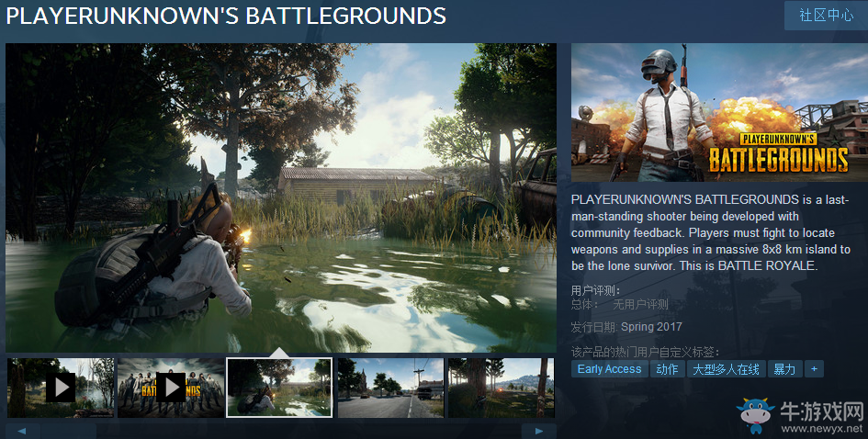Image resolution: width=868 pixels, height=439 pixels.
Task: Select the last forest hillside screenshot thumbnail
Action: [501, 388]
